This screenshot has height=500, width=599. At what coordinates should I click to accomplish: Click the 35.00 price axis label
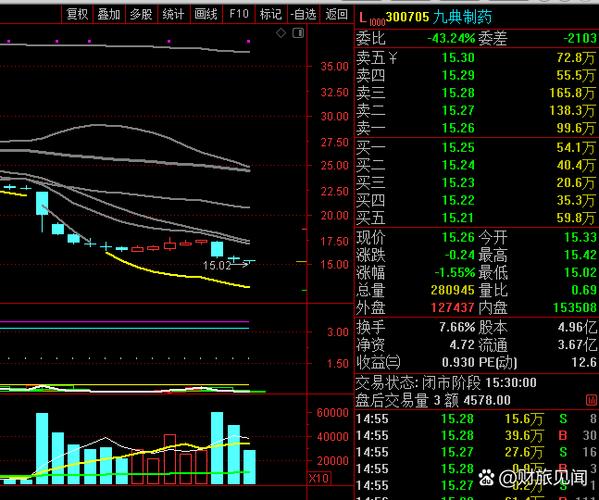(335, 66)
